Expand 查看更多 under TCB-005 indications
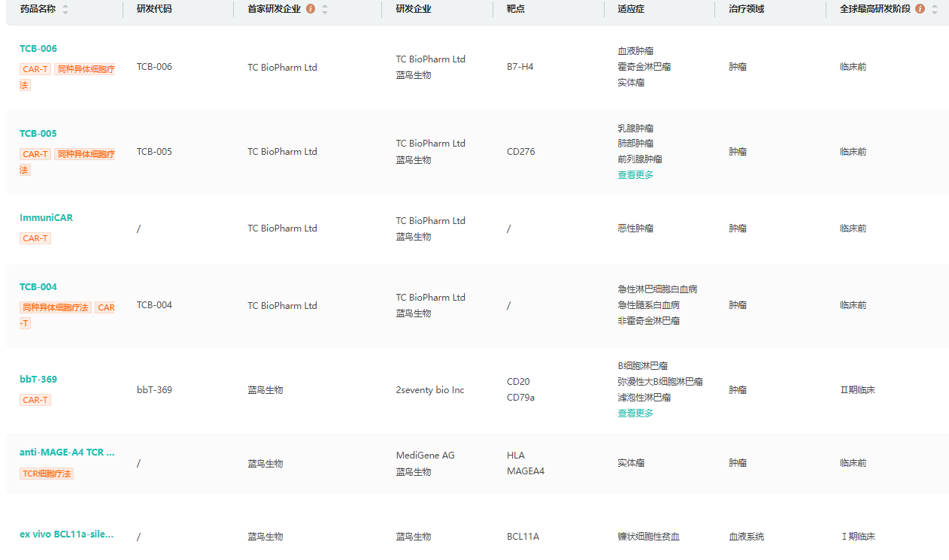The image size is (949, 560). (x=635, y=175)
